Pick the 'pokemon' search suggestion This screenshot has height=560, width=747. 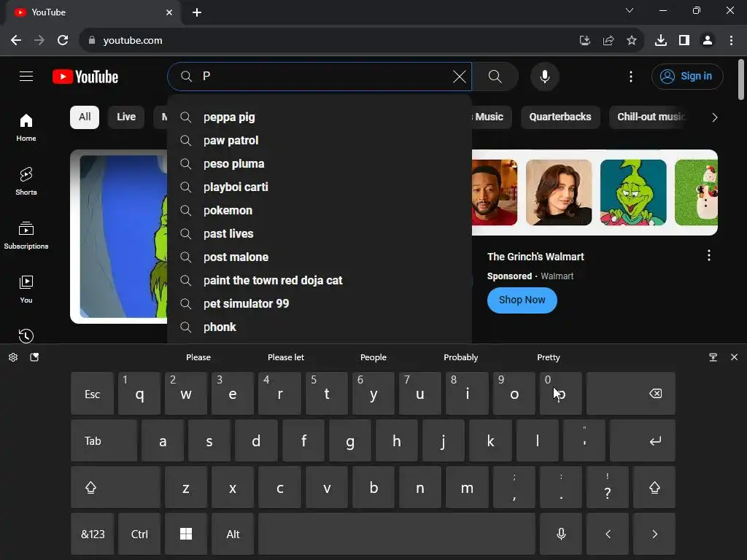coord(320,211)
